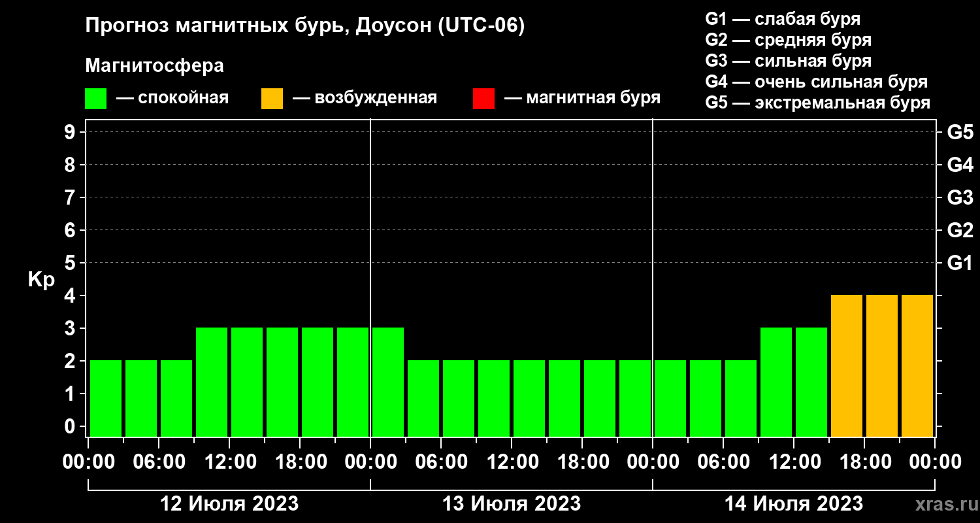Click the '— спокойная' legend label
Viewport: 980px width, 523px height.
point(172,98)
